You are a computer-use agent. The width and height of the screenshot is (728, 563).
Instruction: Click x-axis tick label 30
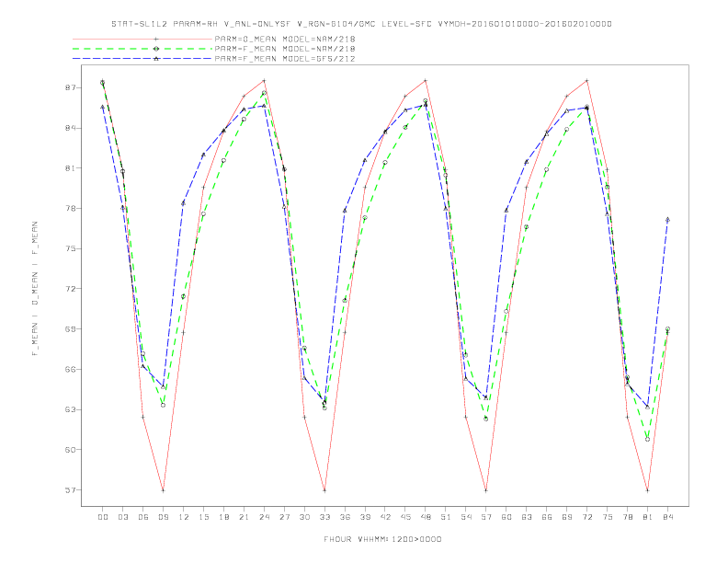point(304,517)
